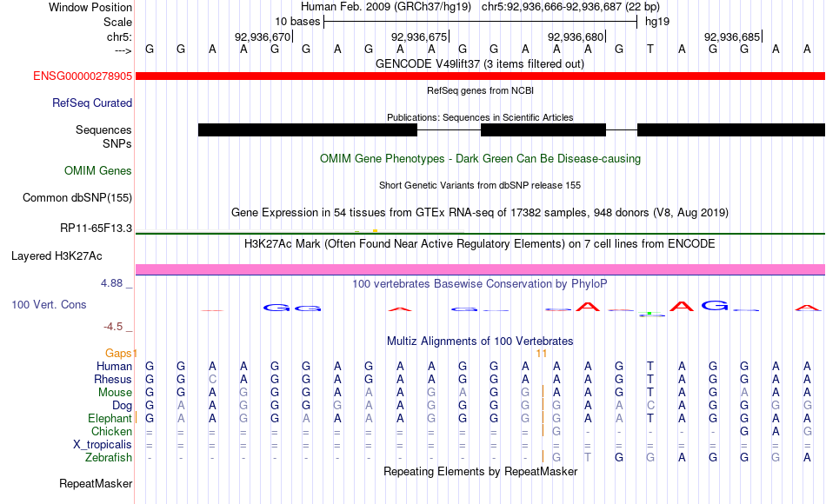Screen dimensions: 826x504
Task: Click the leftmost black Publications sequence block
Action: tap(308, 130)
